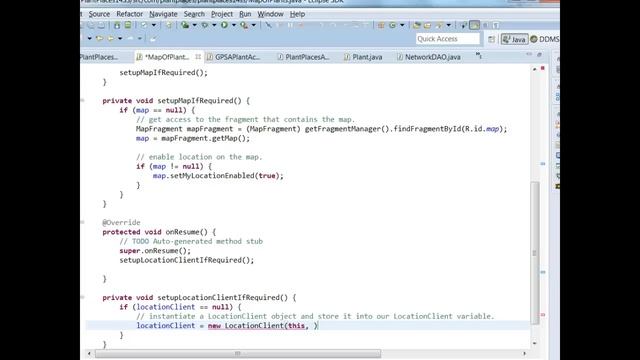
Task: Open the Help menu
Action: click(x=297, y=14)
